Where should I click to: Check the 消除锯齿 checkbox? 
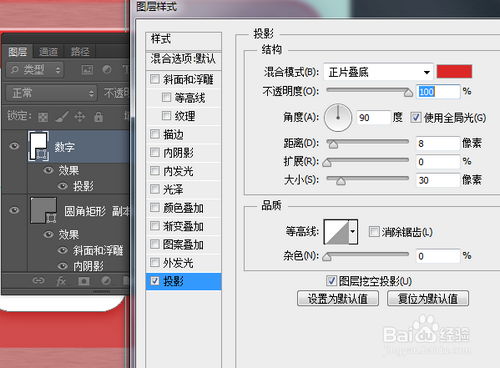[x=374, y=231]
